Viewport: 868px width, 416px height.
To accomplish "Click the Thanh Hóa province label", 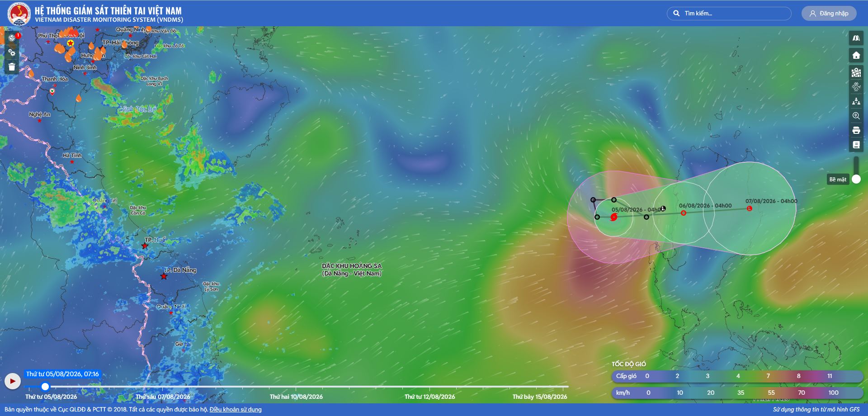I will coord(55,79).
